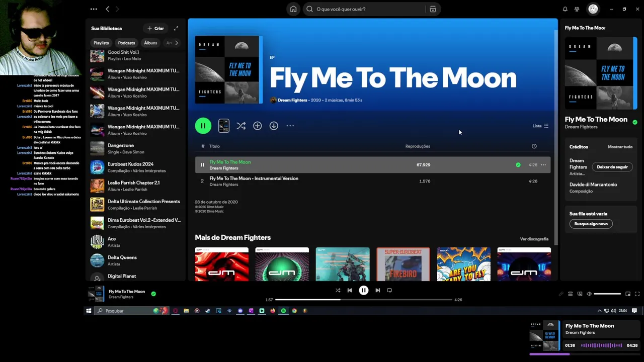Open Leslie Parrish Chapter 2.1 album
Viewport: 644px width, 362px height.
point(135,186)
